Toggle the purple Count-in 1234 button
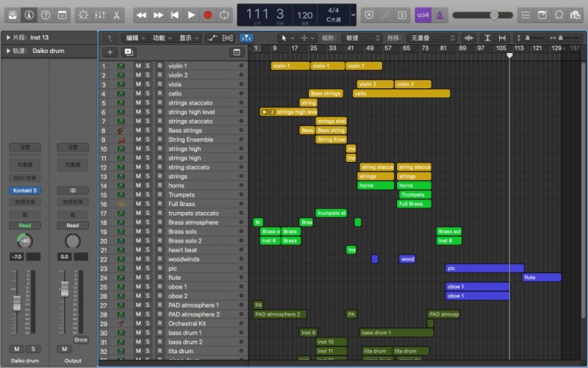Screen dimensions: 588x368 (423, 15)
